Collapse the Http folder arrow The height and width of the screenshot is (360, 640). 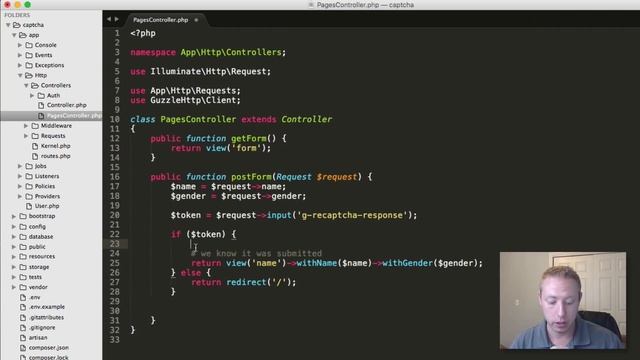(20, 76)
